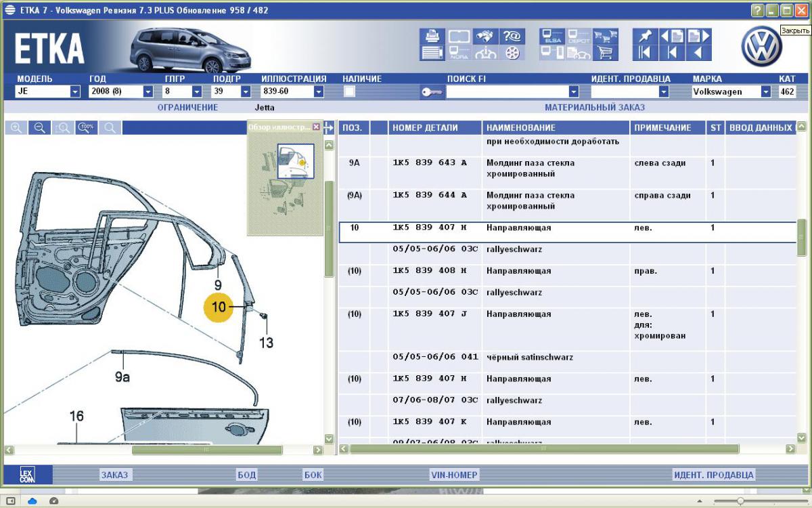Toggle the НАЛИЧИЕ checkbox
812x508 pixels.
click(350, 91)
